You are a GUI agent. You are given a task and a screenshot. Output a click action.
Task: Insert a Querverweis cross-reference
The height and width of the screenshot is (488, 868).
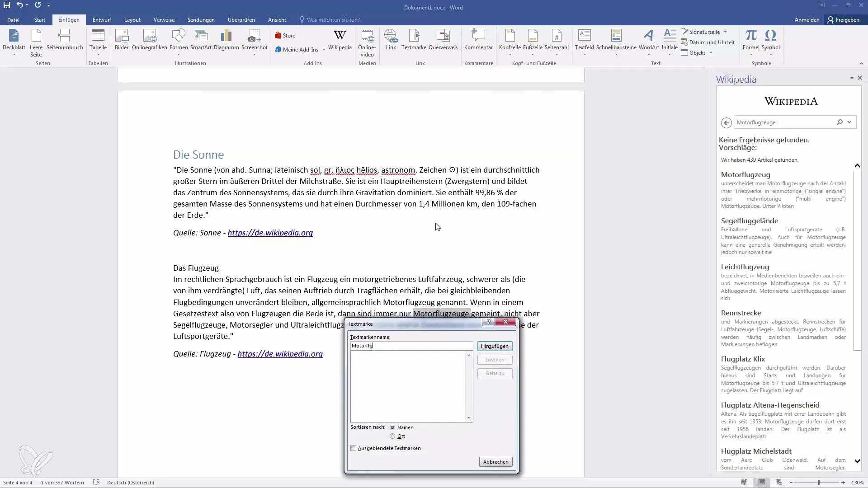click(x=443, y=40)
